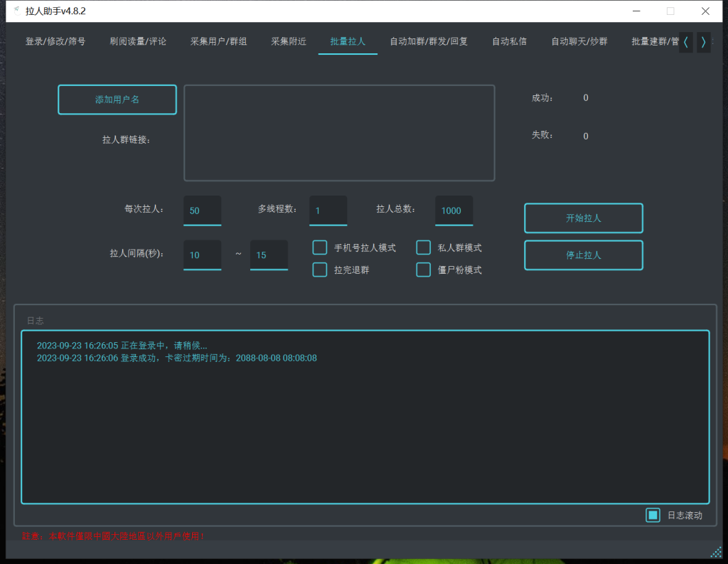Open the 自动加群/群发/回复 tab
This screenshot has height=564, width=728.
click(428, 41)
